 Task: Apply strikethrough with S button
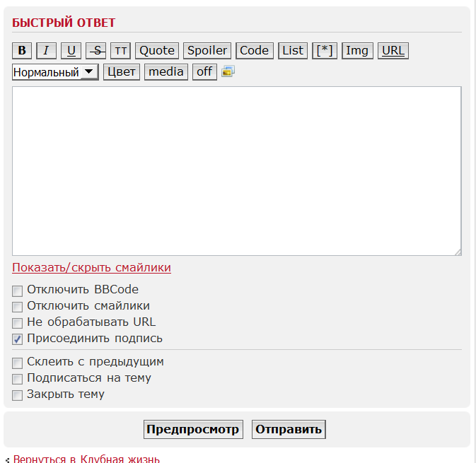tap(95, 50)
